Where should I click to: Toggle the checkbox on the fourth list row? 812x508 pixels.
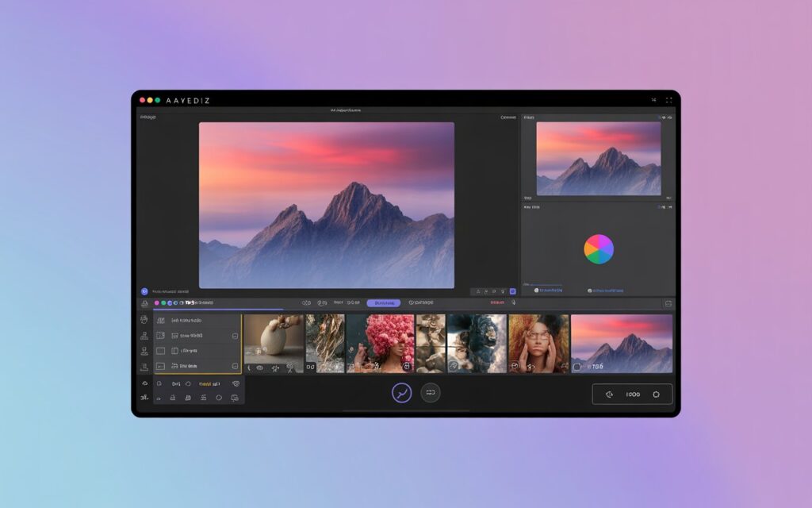point(235,366)
